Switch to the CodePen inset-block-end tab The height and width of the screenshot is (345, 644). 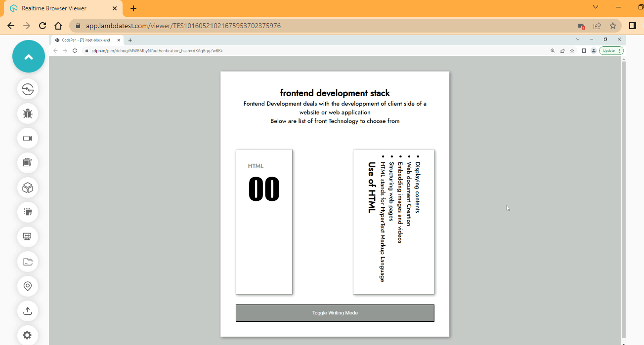point(86,40)
